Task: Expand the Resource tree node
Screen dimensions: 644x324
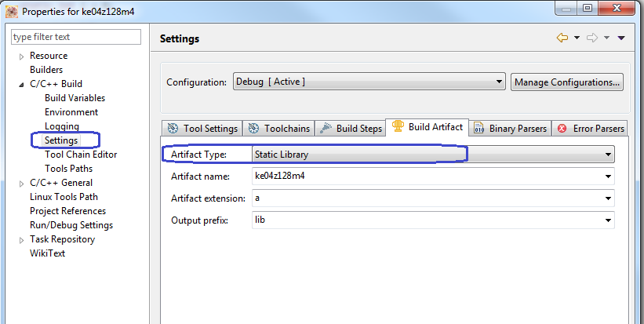Action: (x=21, y=56)
